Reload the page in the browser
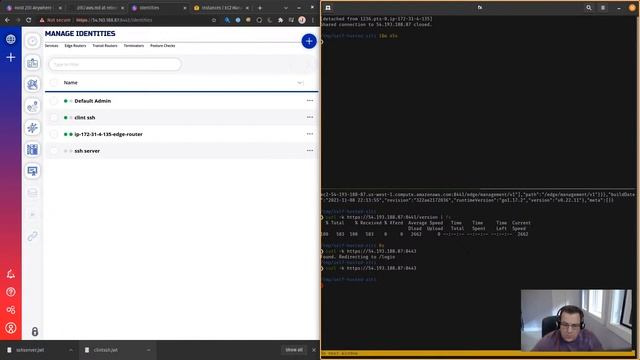Screen dimensions: 640x360 [x=29, y=20]
